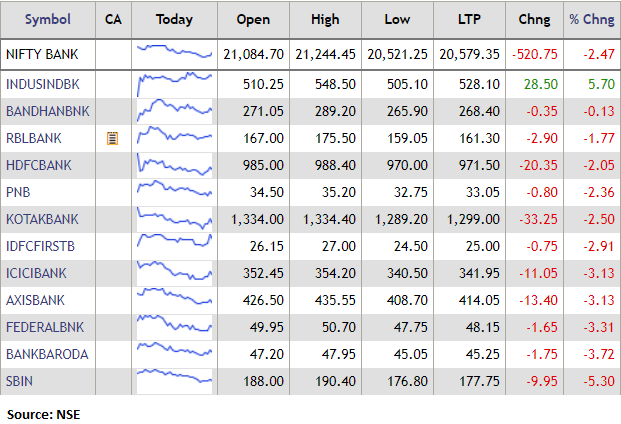Open the INDUSINDBK intraday sparkline chart
The height and width of the screenshot is (424, 621).
point(175,84)
